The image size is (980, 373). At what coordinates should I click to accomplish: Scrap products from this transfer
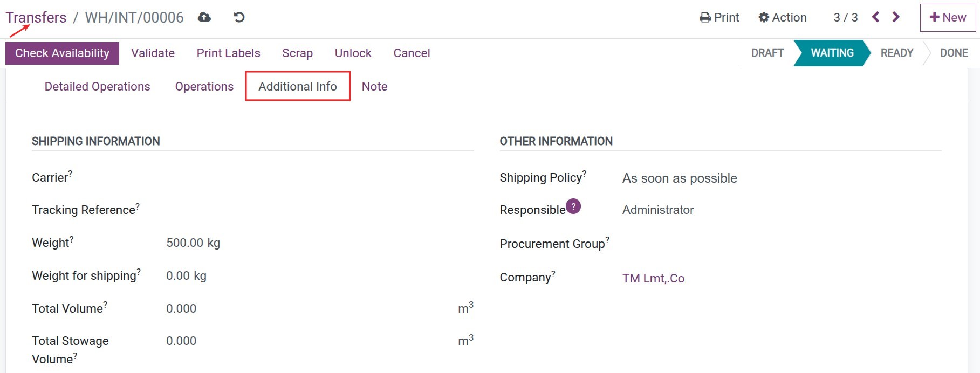click(x=297, y=53)
